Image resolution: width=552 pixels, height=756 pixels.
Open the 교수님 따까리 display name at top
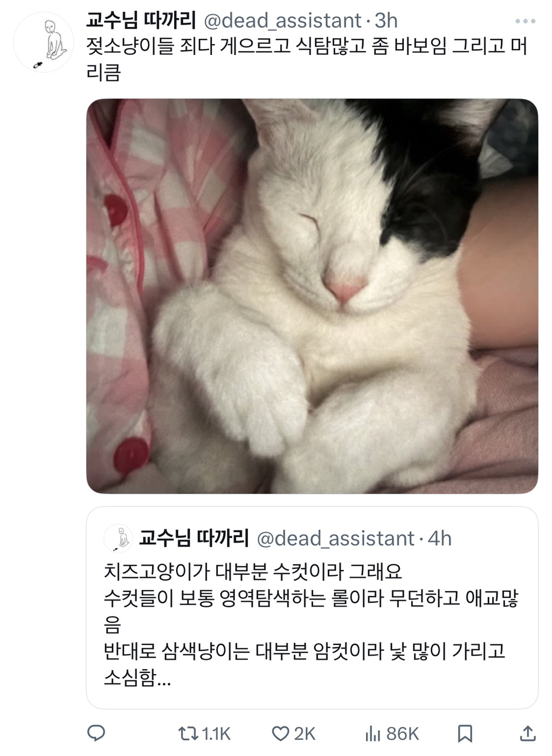pyautogui.click(x=141, y=20)
